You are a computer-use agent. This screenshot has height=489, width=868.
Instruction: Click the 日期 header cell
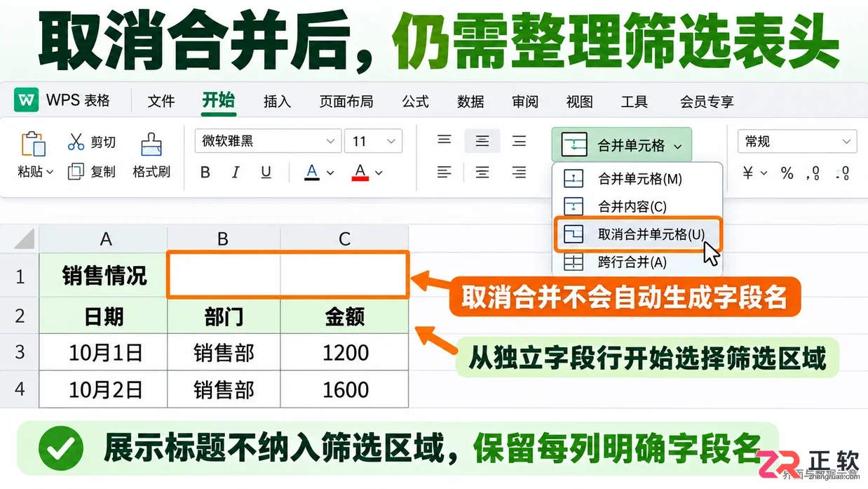(x=103, y=316)
